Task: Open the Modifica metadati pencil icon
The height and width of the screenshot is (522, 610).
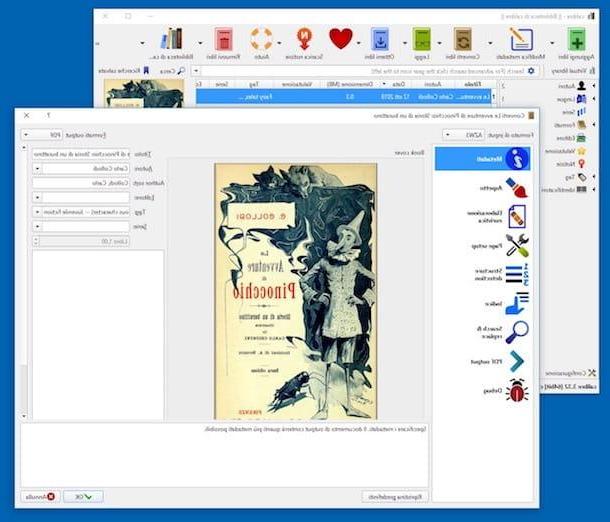Action: point(521,39)
